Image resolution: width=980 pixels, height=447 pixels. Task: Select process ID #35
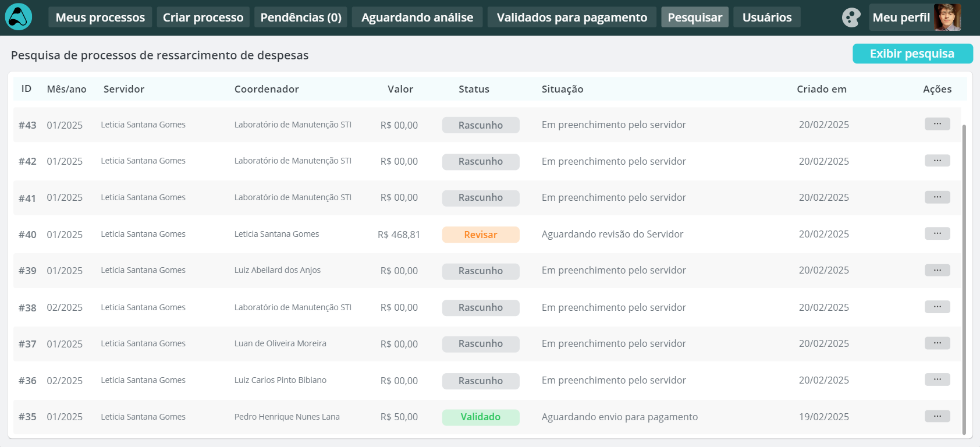pos(27,417)
